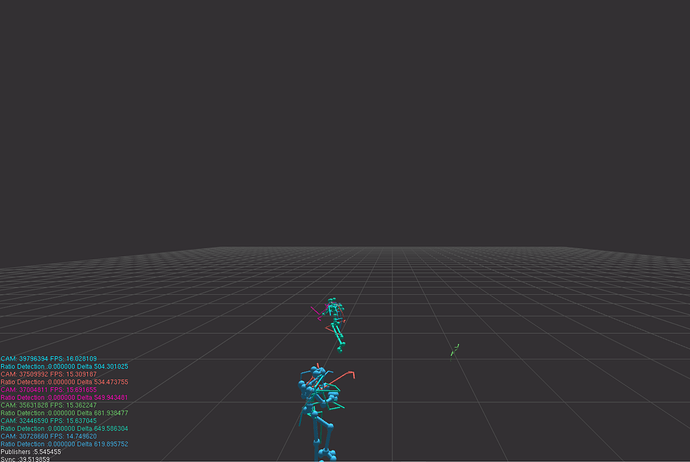690x462 pixels.
Task: Click the Ratio Detection line with Delta 534.473755
Action: [x=64, y=382]
